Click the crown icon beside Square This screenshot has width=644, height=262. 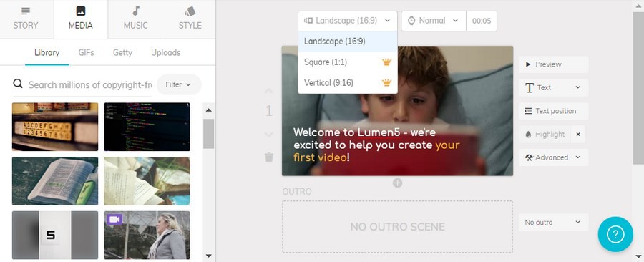click(x=386, y=62)
